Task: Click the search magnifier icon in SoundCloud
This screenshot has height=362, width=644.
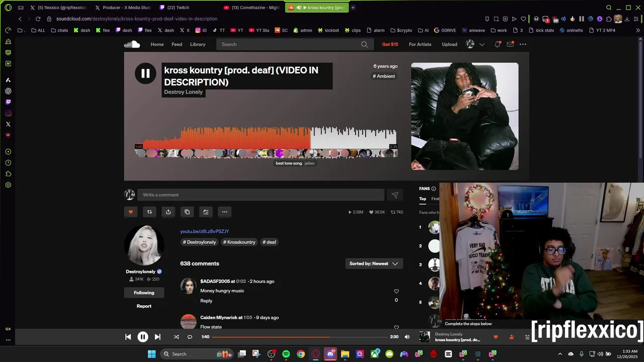Action: (364, 44)
